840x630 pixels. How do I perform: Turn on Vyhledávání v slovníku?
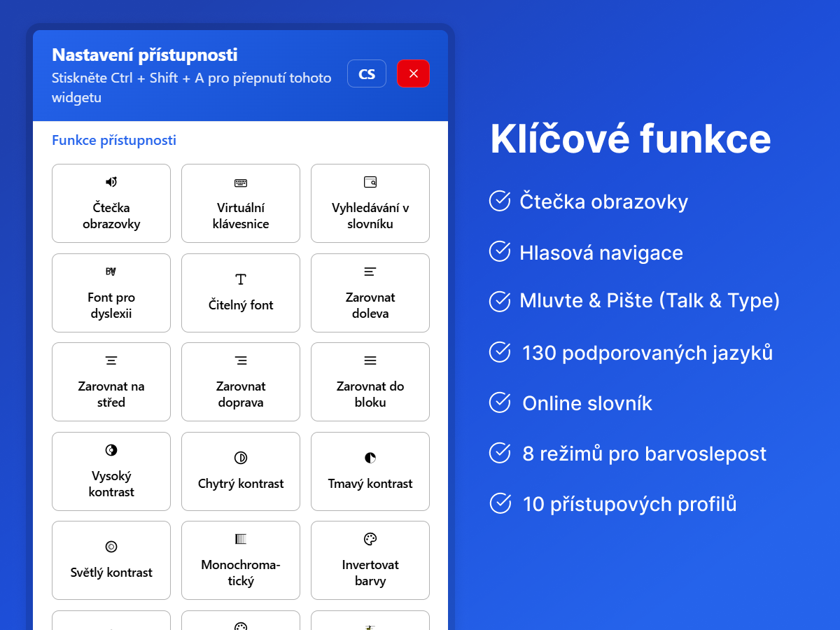[x=370, y=203]
